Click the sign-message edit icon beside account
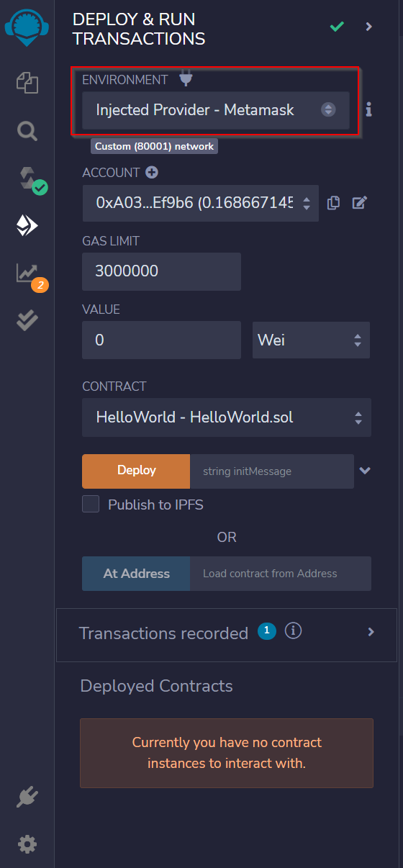The width and height of the screenshot is (403, 868). (360, 203)
